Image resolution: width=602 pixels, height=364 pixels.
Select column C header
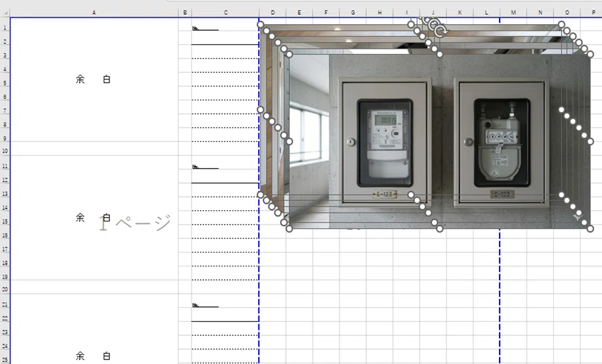pos(225,12)
